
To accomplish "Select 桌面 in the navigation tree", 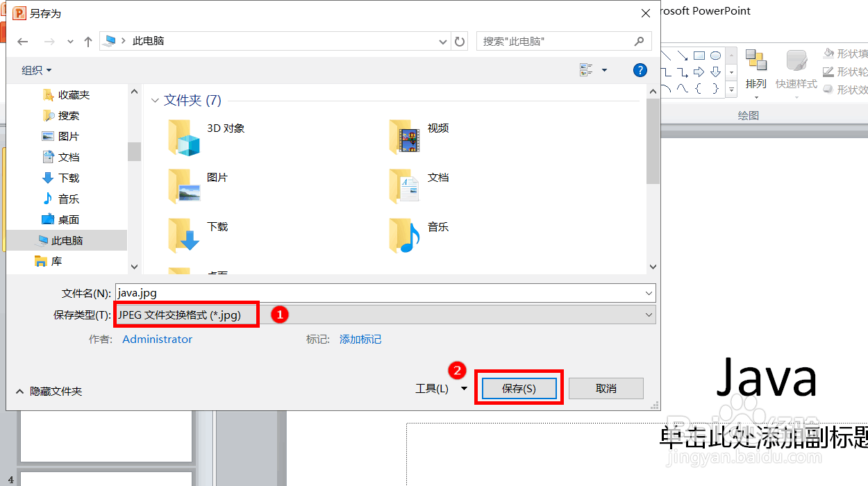I will 60,219.
